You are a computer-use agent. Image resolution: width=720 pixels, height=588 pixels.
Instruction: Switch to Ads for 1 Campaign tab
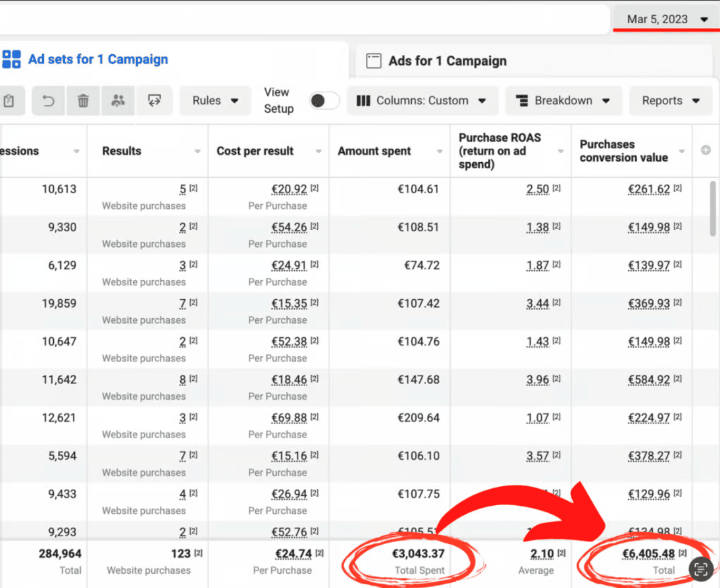tap(447, 61)
